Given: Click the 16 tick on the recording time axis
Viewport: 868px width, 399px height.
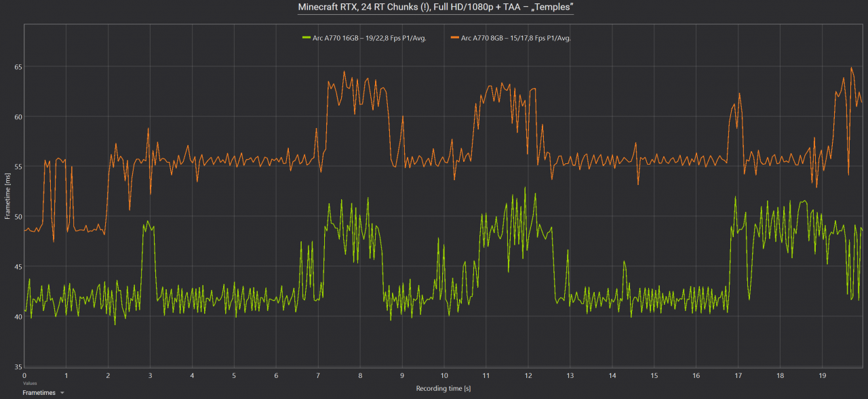Looking at the screenshot, I should 696,375.
